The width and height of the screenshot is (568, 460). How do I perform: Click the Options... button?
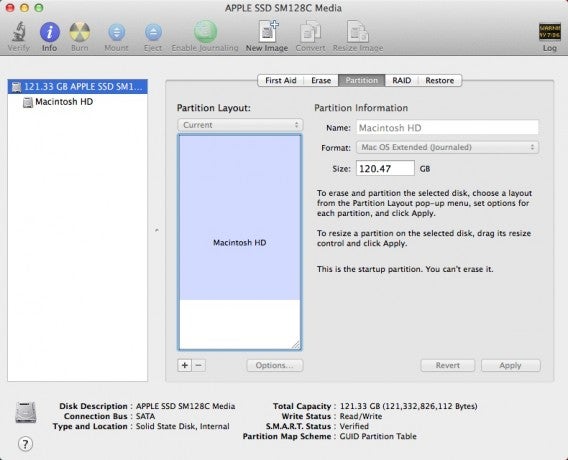tap(275, 365)
